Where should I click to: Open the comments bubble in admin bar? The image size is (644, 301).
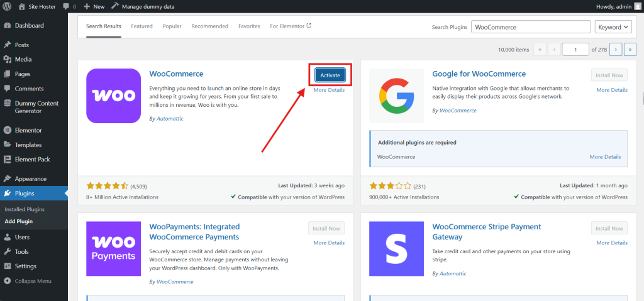click(67, 6)
